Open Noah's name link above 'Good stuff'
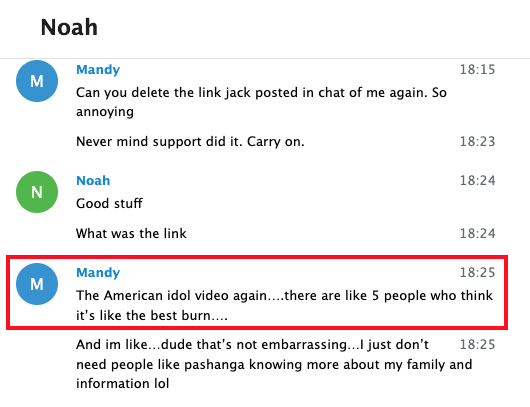 [93, 181]
